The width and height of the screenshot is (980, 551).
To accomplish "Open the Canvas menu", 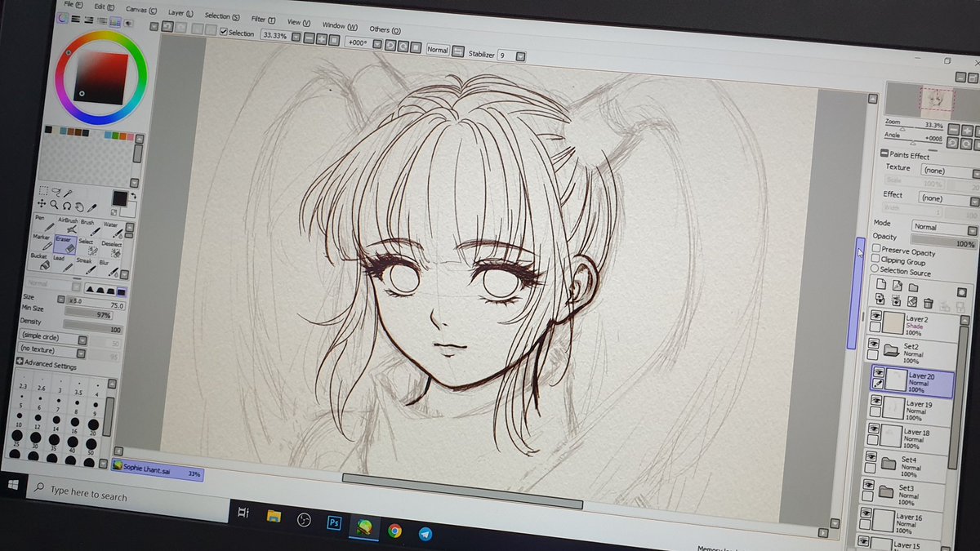I will point(141,9).
